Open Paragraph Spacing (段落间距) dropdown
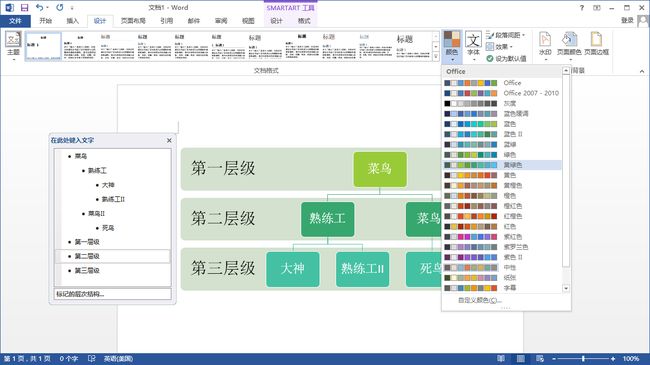This screenshot has height=365, width=650. click(506, 35)
